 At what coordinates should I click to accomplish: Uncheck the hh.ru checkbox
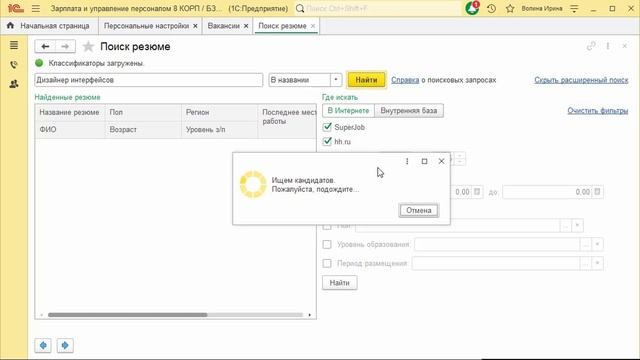pyautogui.click(x=327, y=141)
